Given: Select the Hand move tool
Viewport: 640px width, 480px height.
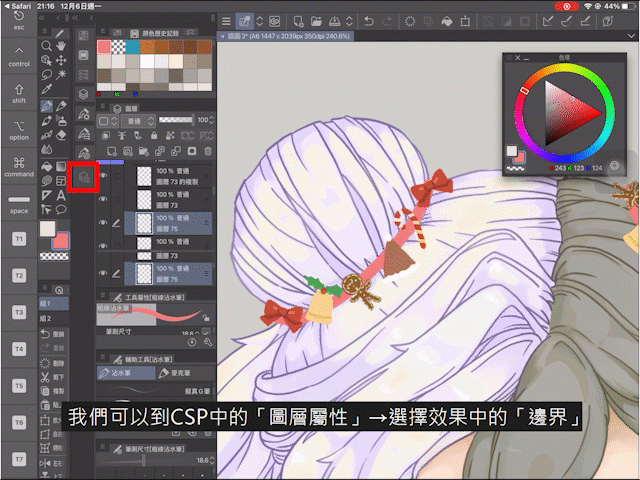Looking at the screenshot, I should point(63,45).
